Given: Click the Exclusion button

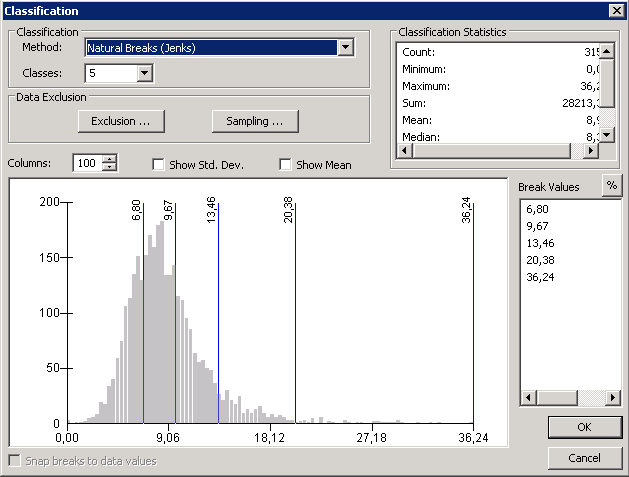Looking at the screenshot, I should (121, 121).
